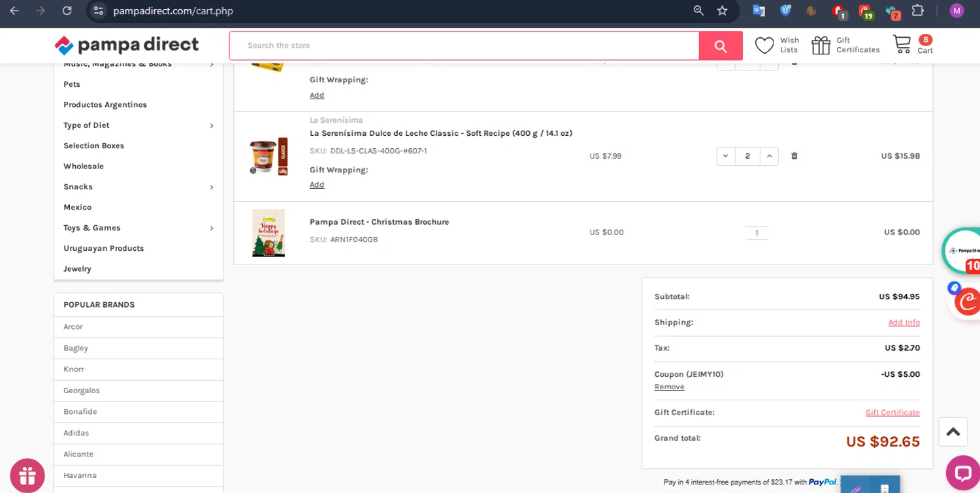Open the Knorr brand
Screen dimensions: 980x493
(x=74, y=369)
